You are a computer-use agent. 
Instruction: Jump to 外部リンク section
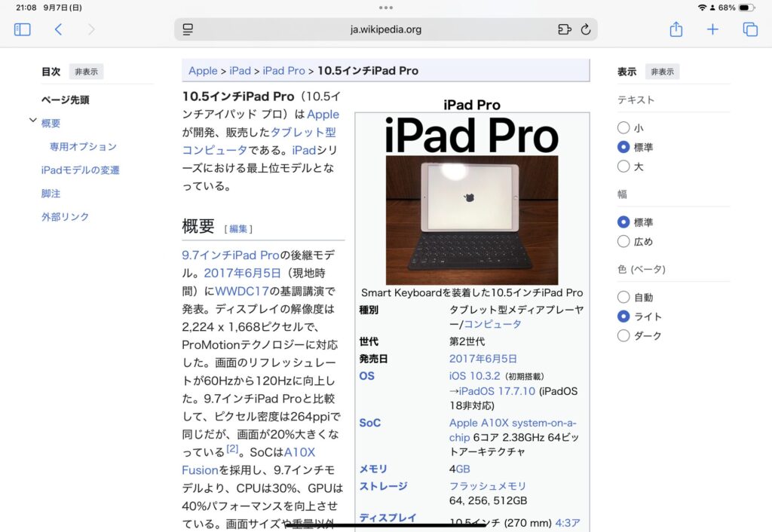[65, 217]
